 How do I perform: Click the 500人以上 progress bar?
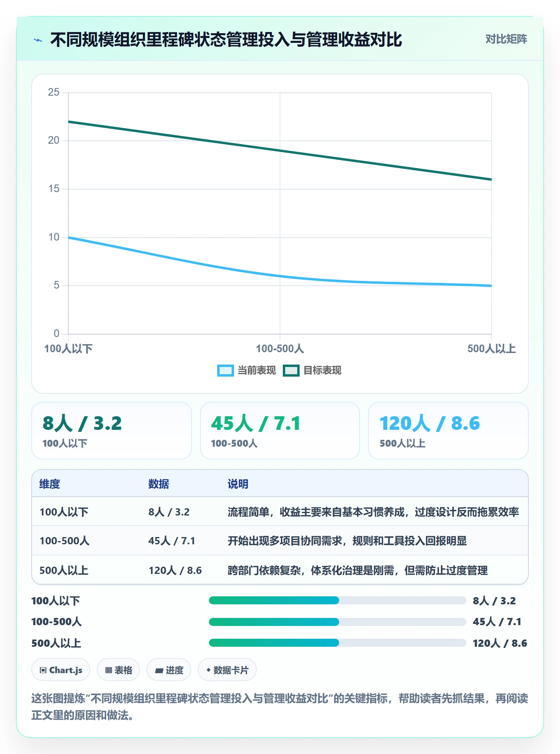(337, 643)
